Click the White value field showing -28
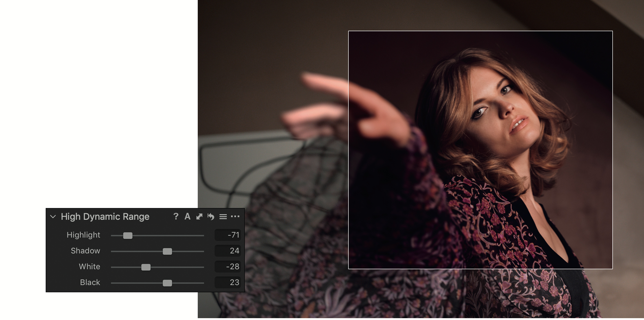644x320 pixels. pos(228,266)
